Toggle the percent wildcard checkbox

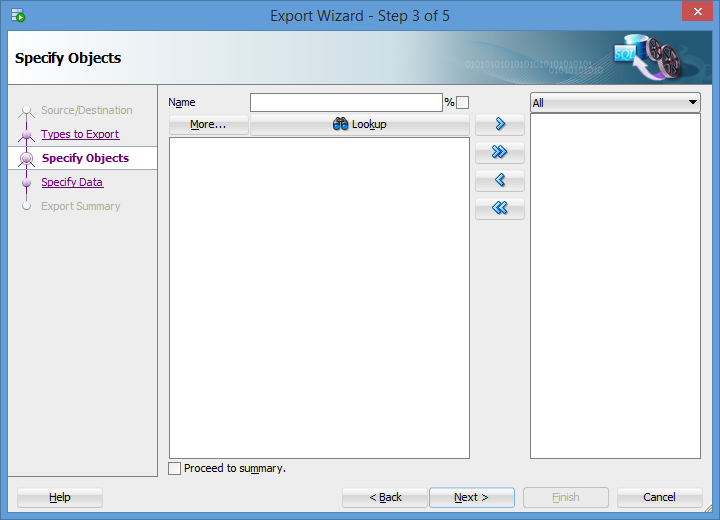[462, 102]
